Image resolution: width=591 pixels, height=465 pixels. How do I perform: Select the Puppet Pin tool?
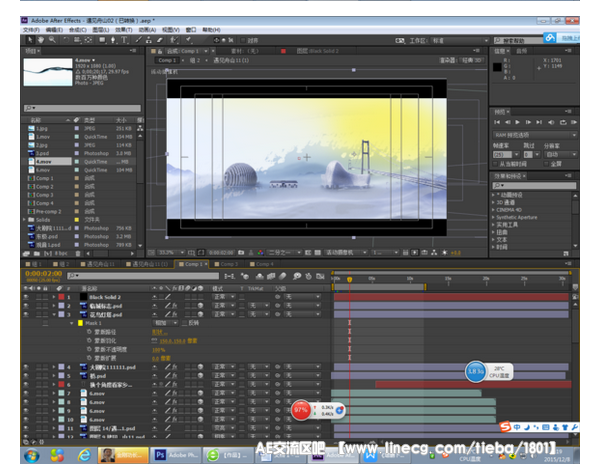(x=188, y=40)
